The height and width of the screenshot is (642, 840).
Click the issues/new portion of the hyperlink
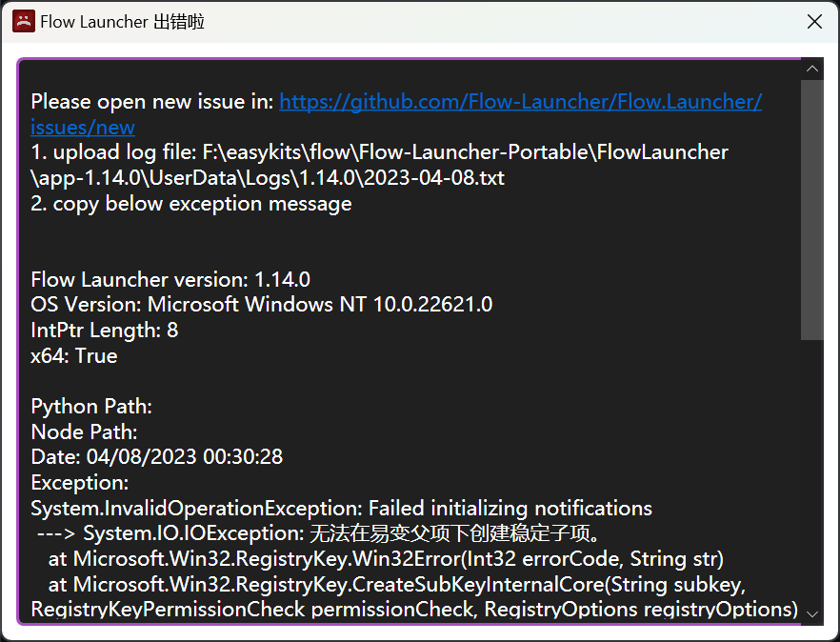82,127
